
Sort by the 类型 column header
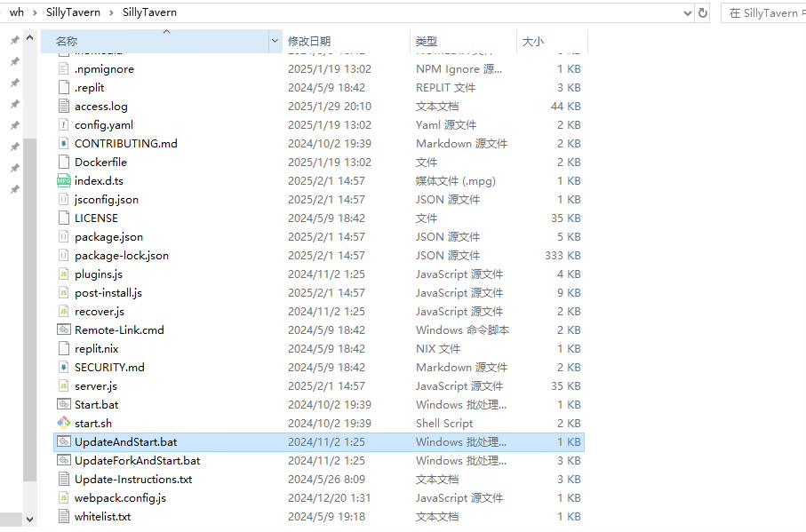[x=463, y=41]
